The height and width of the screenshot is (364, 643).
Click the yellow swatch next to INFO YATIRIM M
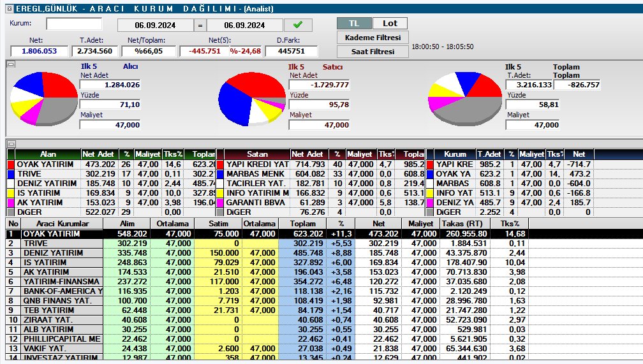(x=220, y=193)
